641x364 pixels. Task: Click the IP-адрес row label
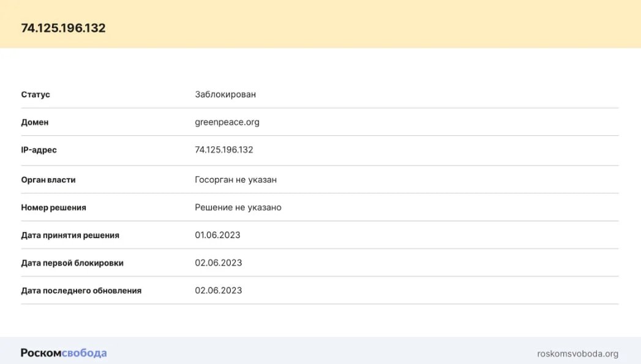[39, 150]
